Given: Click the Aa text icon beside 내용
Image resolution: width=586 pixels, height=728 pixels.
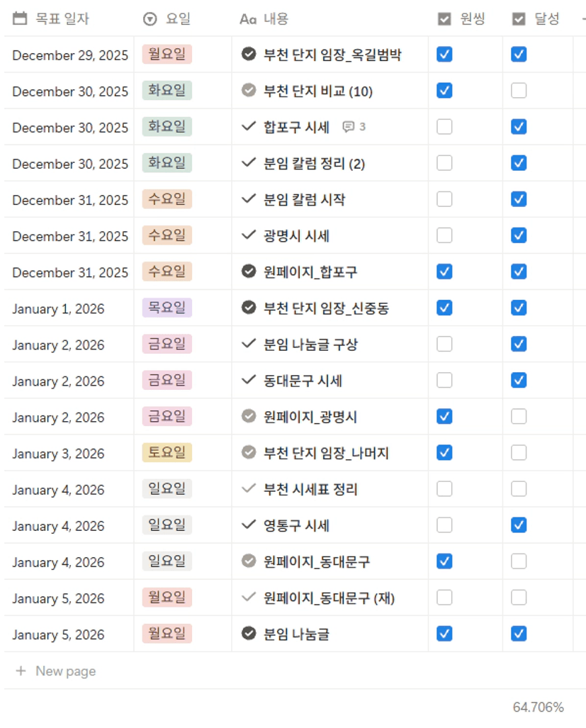Looking at the screenshot, I should pos(248,19).
